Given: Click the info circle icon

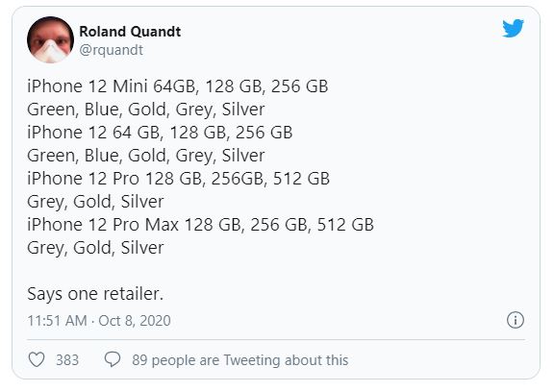Looking at the screenshot, I should coord(516,320).
